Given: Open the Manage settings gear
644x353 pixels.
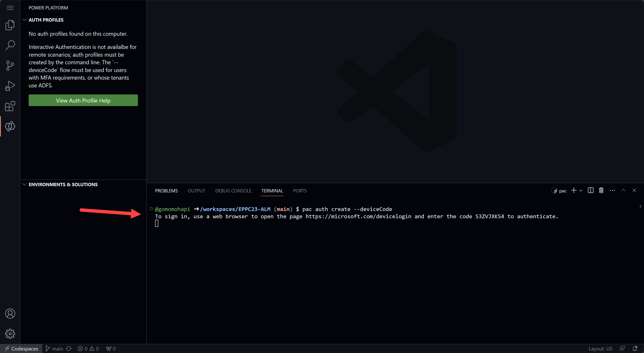Looking at the screenshot, I should pyautogui.click(x=10, y=333).
